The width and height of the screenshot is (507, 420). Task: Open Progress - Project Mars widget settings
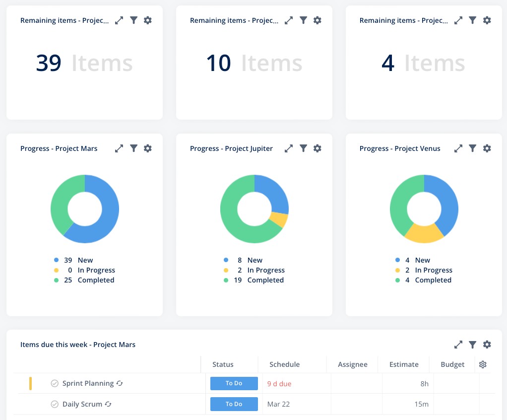pos(148,148)
